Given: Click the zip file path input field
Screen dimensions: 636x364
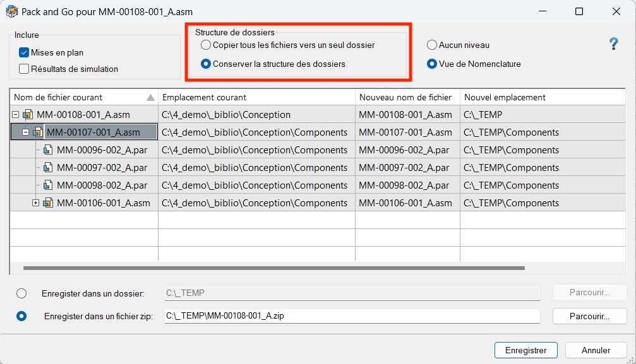Looking at the screenshot, I should click(x=352, y=316).
